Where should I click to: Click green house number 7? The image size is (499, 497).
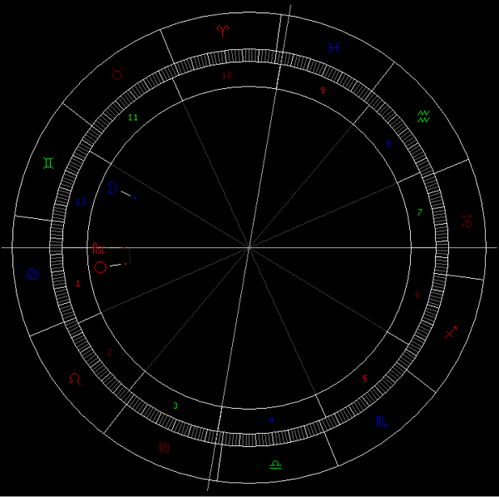[x=420, y=212]
